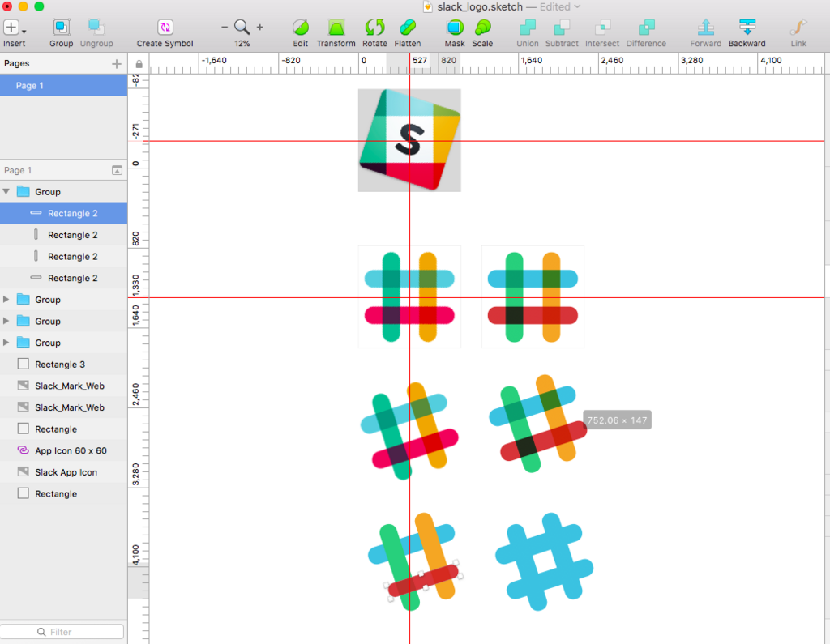Collapse the pages list panel toggle
This screenshot has height=644, width=830.
click(117, 170)
